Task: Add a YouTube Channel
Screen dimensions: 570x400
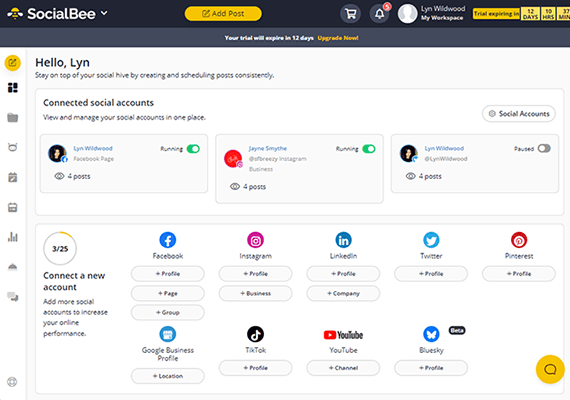Action: click(344, 368)
